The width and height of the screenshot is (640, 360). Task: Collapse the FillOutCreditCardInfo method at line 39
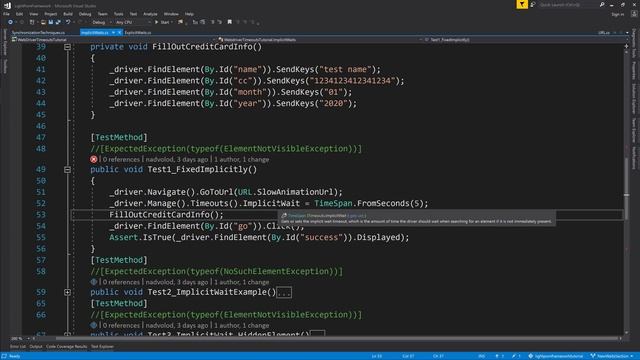pos(67,47)
